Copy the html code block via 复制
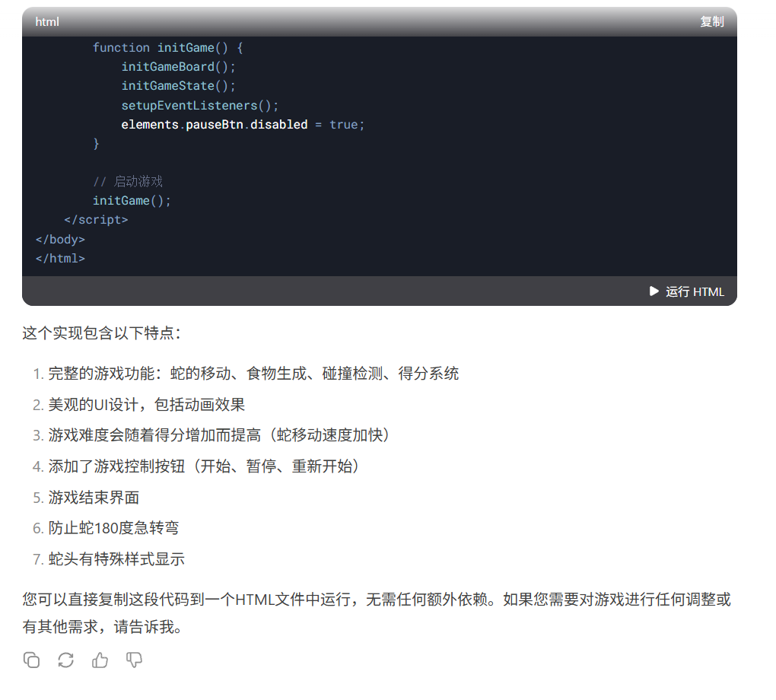 coord(711,22)
